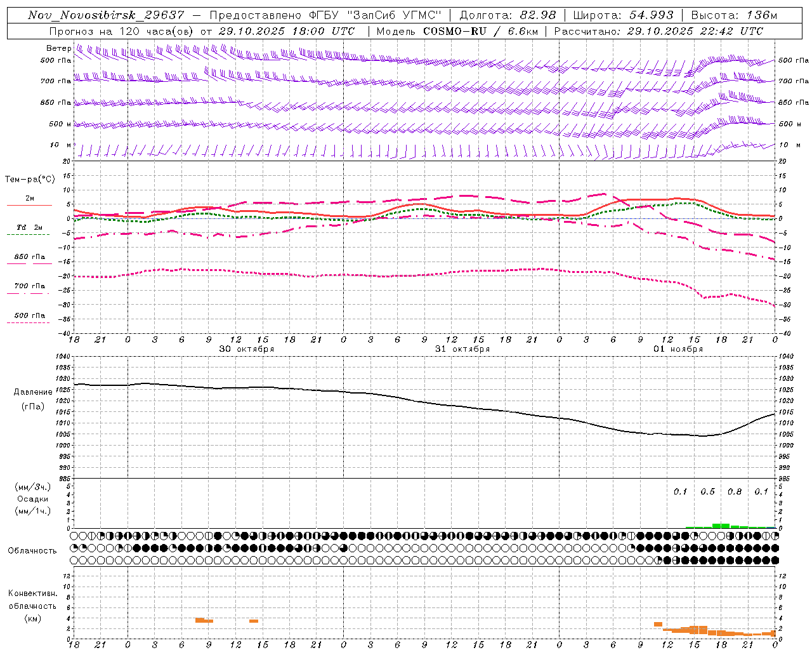Click the 2м temperature legend entry
The image size is (812, 650).
pos(30,199)
